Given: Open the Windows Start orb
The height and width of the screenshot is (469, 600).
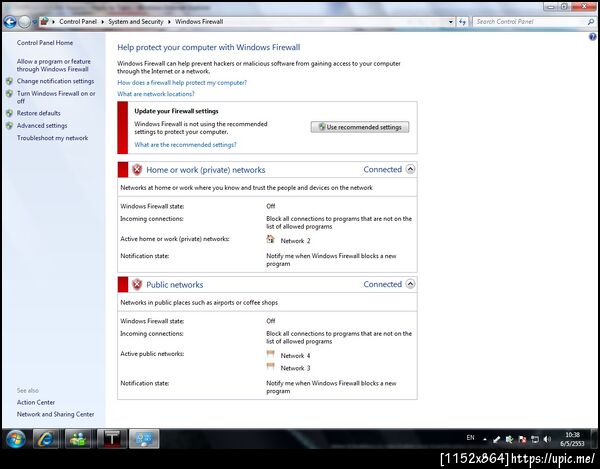Looking at the screenshot, I should tap(16, 439).
